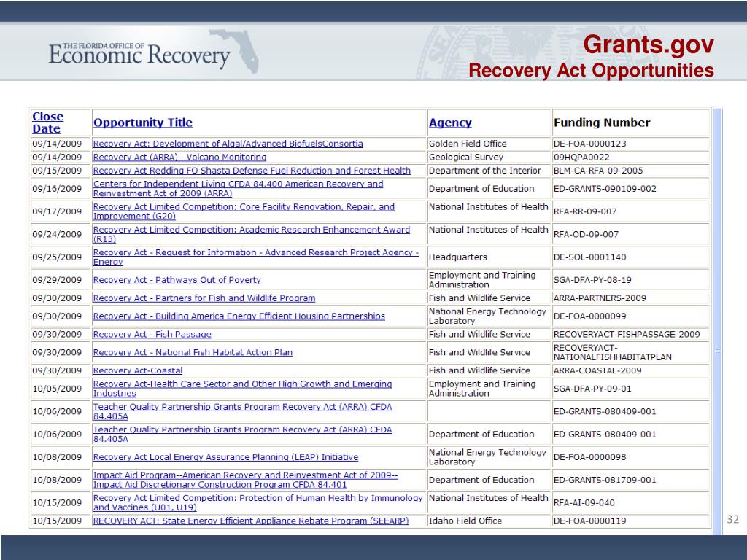Open Recovery Act - Pathways Out of Poverty
This screenshot has width=747, height=560.
point(177,280)
